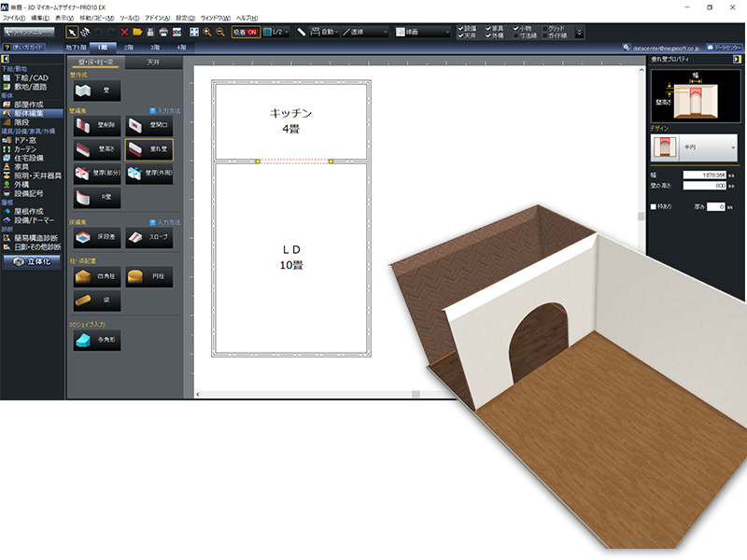Toggle the 枠あり frame checkbox
Image resolution: width=747 pixels, height=560 pixels.
tap(655, 206)
